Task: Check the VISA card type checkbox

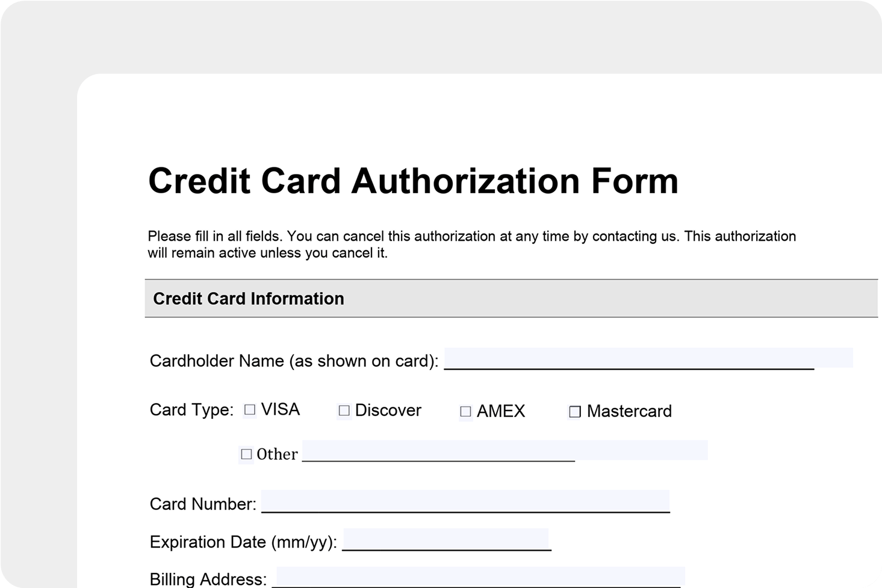Action: [250, 410]
